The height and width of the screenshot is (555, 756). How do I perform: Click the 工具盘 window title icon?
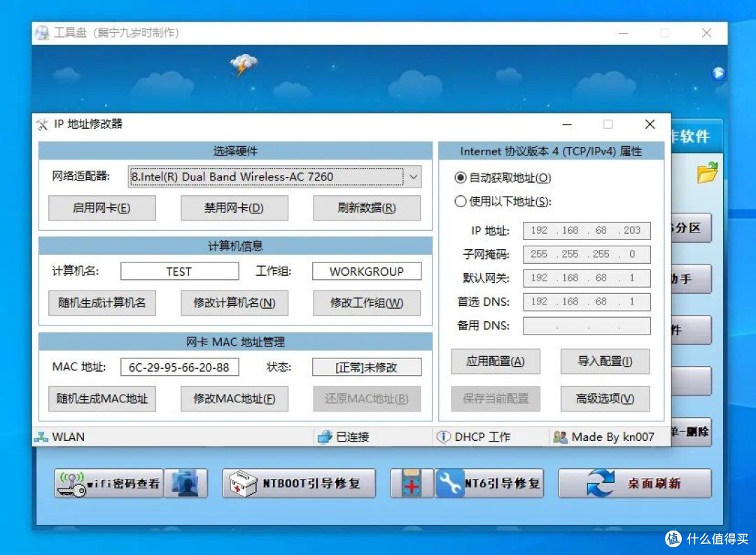click(x=43, y=33)
